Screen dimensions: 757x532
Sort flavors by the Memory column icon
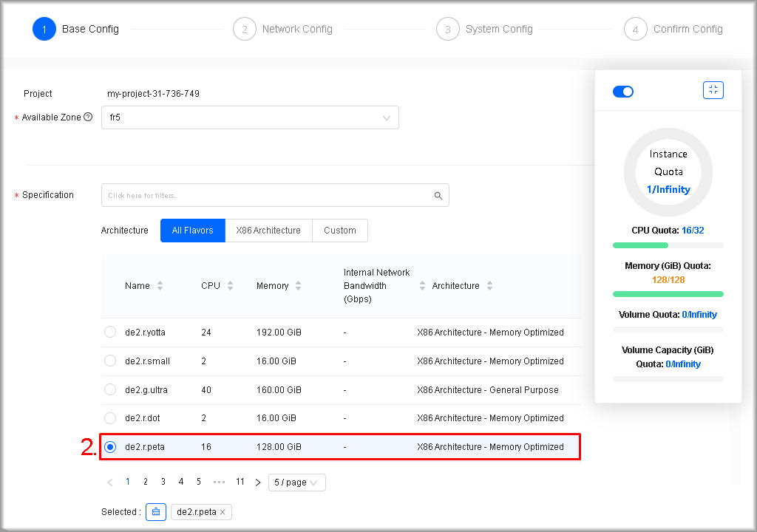tap(298, 286)
